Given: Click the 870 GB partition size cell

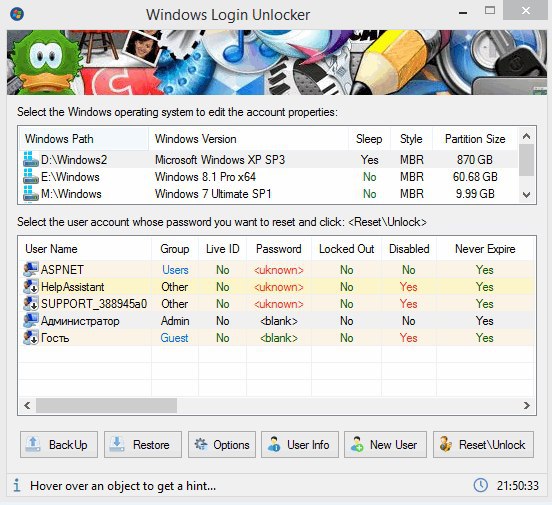Looking at the screenshot, I should [x=475, y=160].
